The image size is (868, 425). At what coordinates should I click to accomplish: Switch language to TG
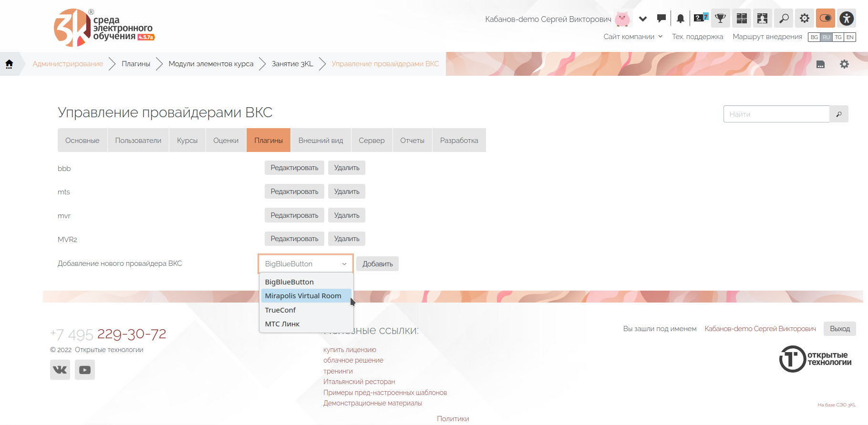pos(838,37)
